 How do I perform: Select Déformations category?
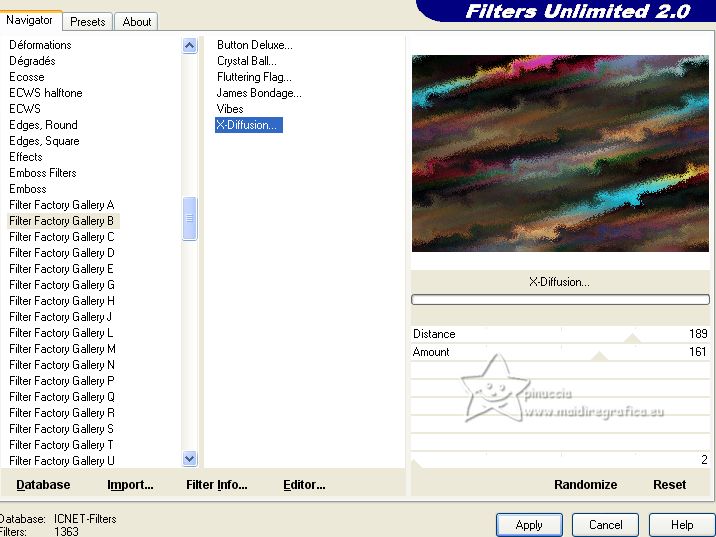[40, 45]
